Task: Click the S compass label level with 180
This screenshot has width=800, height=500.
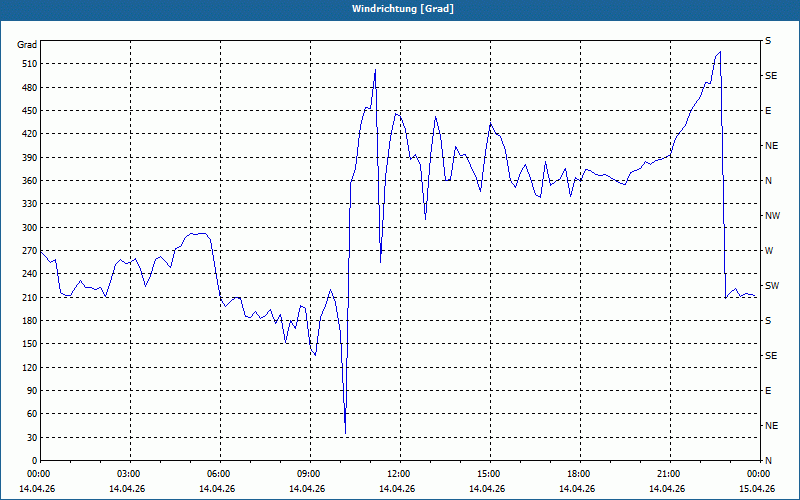Action: 768,321
